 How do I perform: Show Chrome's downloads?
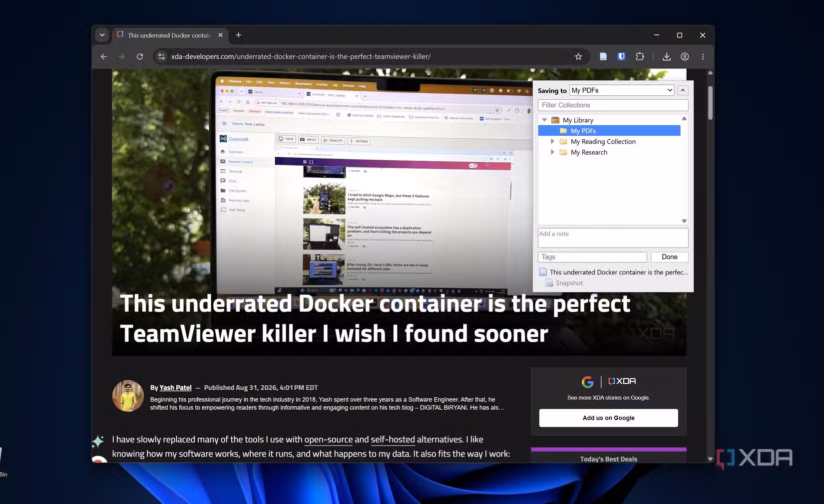pyautogui.click(x=666, y=56)
